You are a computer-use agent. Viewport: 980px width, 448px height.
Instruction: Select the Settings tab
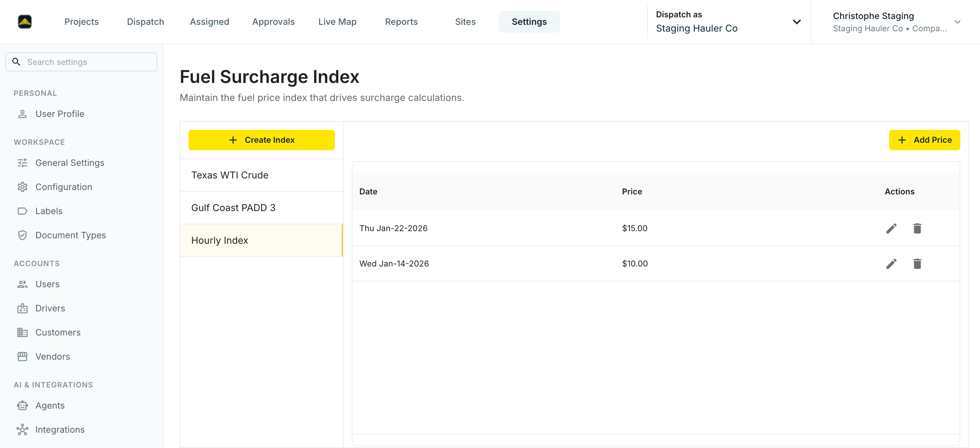tap(529, 22)
